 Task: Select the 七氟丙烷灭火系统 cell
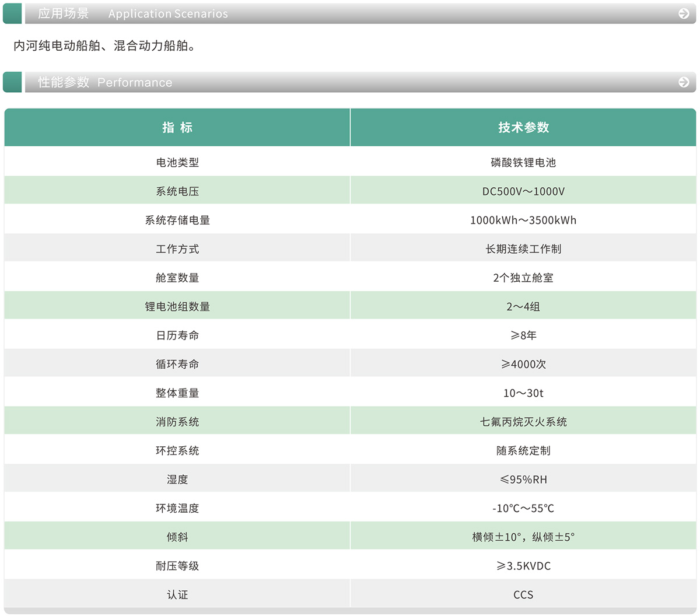(523, 422)
